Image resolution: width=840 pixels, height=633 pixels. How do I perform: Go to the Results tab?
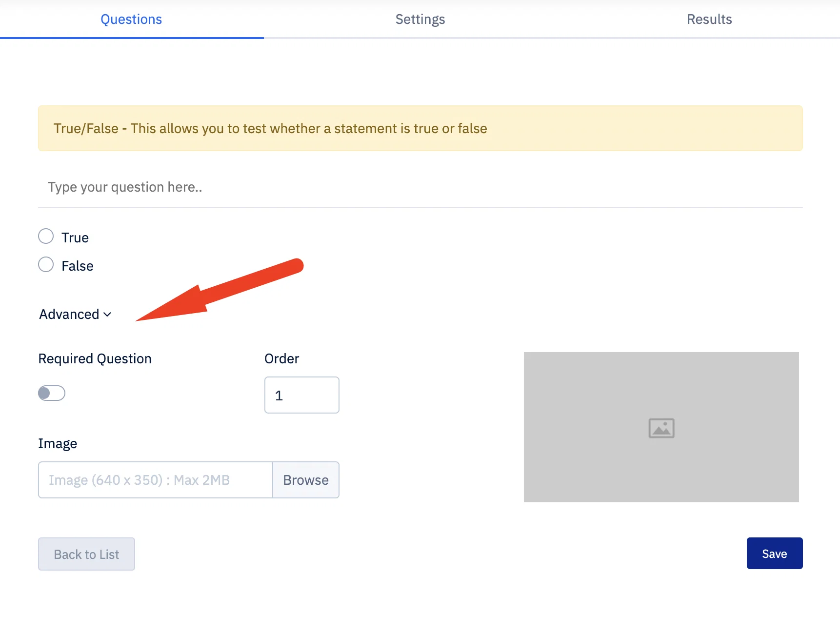coord(709,20)
